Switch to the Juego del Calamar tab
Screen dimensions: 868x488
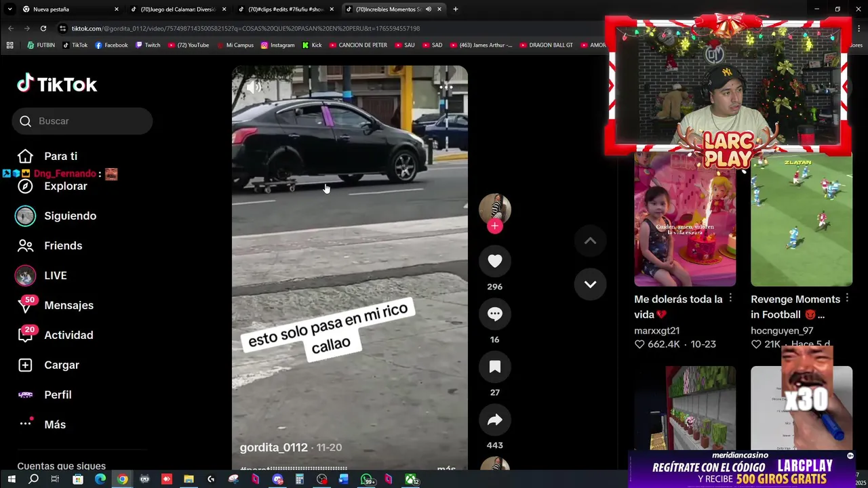pyautogui.click(x=178, y=9)
